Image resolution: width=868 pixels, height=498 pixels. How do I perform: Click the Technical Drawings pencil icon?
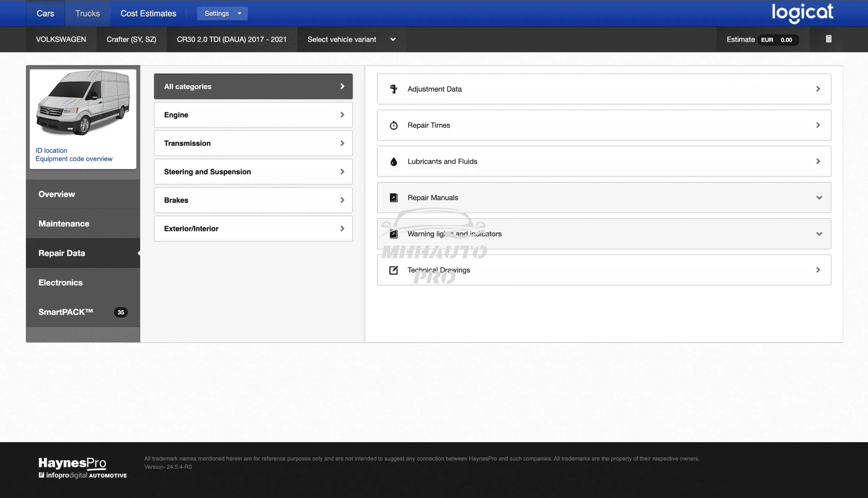coord(394,270)
